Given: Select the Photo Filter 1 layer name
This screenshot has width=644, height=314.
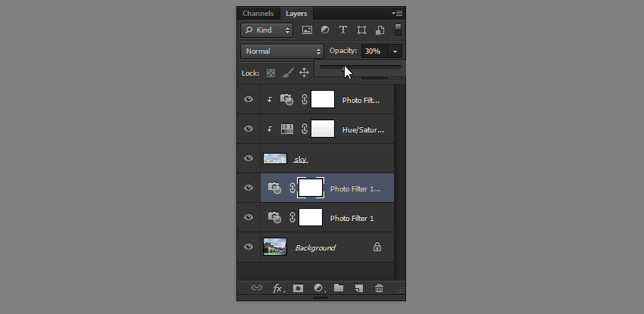Looking at the screenshot, I should (x=352, y=219).
